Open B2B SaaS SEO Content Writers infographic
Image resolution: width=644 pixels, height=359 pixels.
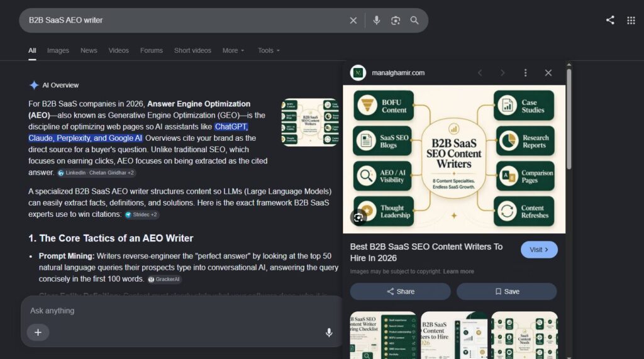pos(454,159)
